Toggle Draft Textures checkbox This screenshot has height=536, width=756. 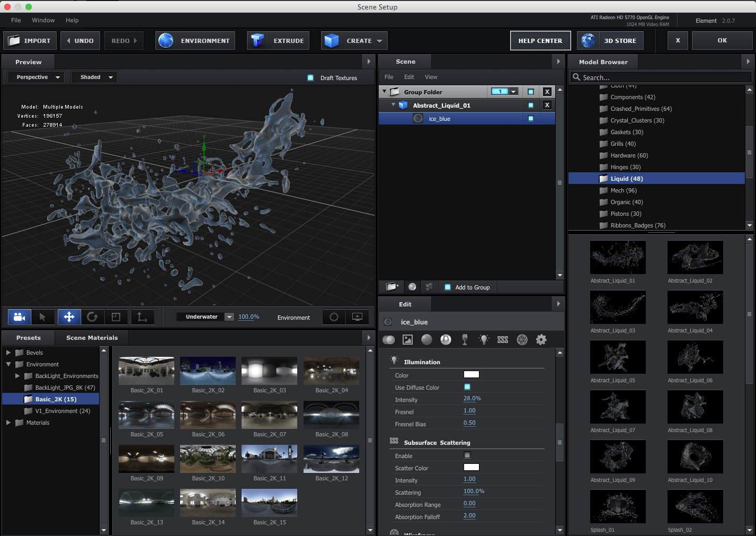[310, 78]
